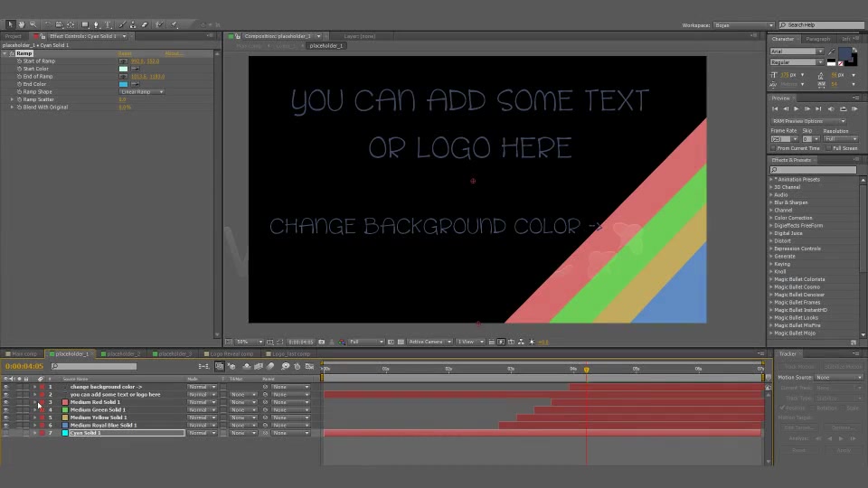Switch to Main comp timeline tab
The height and width of the screenshot is (488, 868).
[21, 353]
